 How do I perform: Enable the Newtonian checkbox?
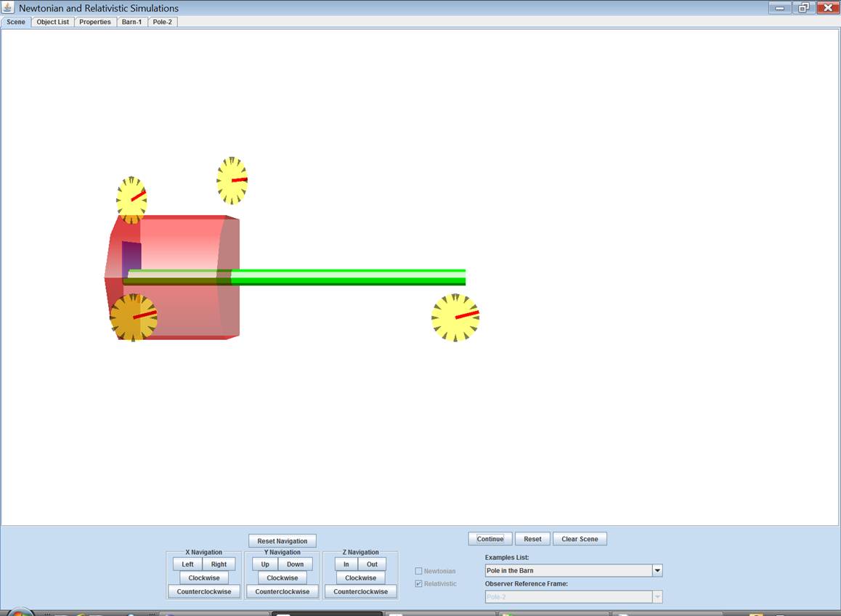(418, 571)
